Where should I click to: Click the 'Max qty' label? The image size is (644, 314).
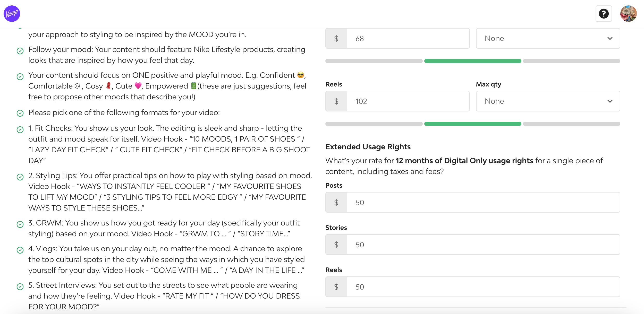click(488, 84)
